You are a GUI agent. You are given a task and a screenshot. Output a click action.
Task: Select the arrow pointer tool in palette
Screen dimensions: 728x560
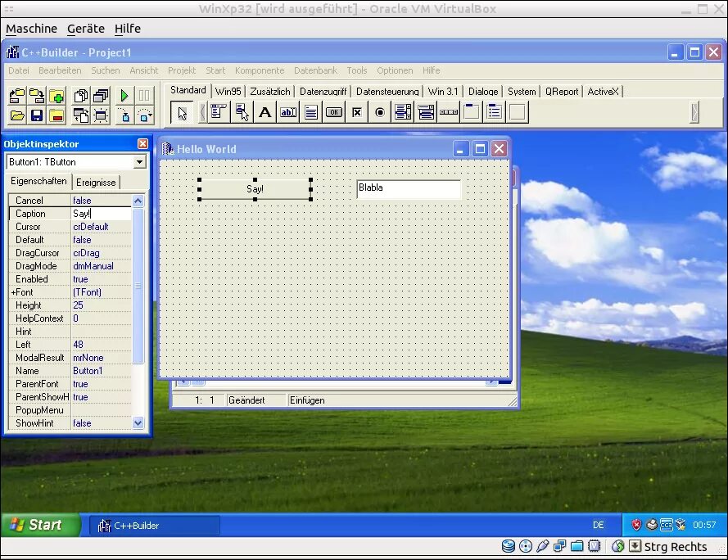tap(182, 112)
